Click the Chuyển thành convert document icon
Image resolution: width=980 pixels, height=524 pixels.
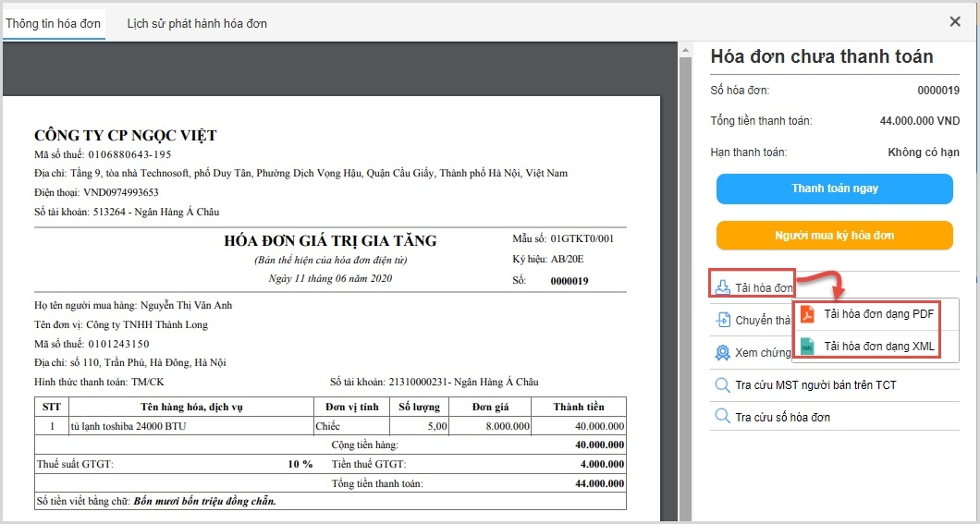pos(722,321)
